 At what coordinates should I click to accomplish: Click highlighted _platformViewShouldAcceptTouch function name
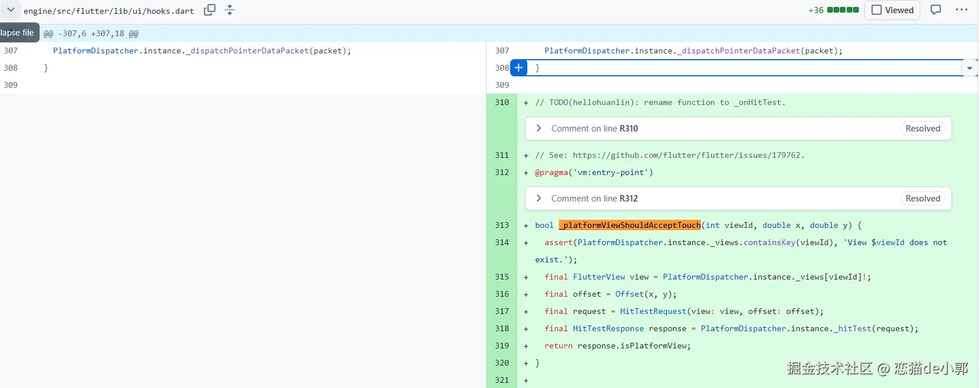pyautogui.click(x=630, y=225)
